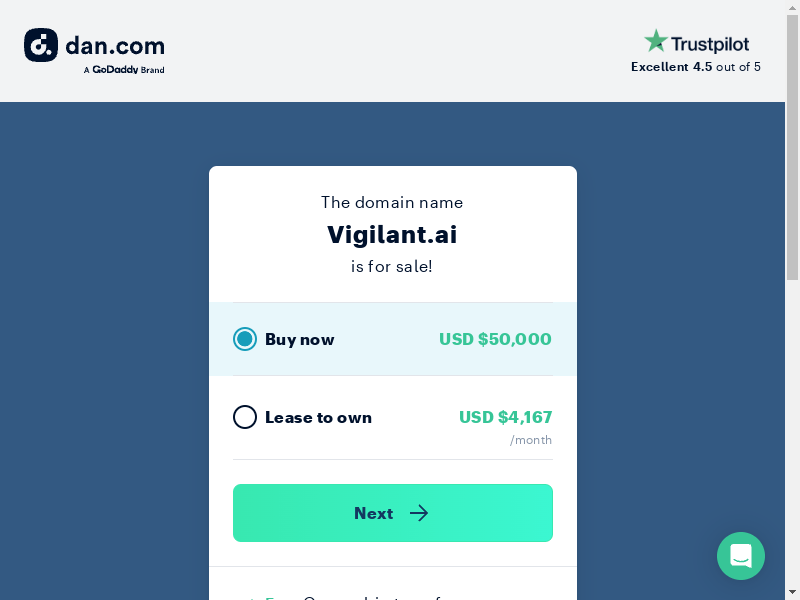
Task: Click the empty scrollbar track below thumb
Action: click(x=792, y=433)
